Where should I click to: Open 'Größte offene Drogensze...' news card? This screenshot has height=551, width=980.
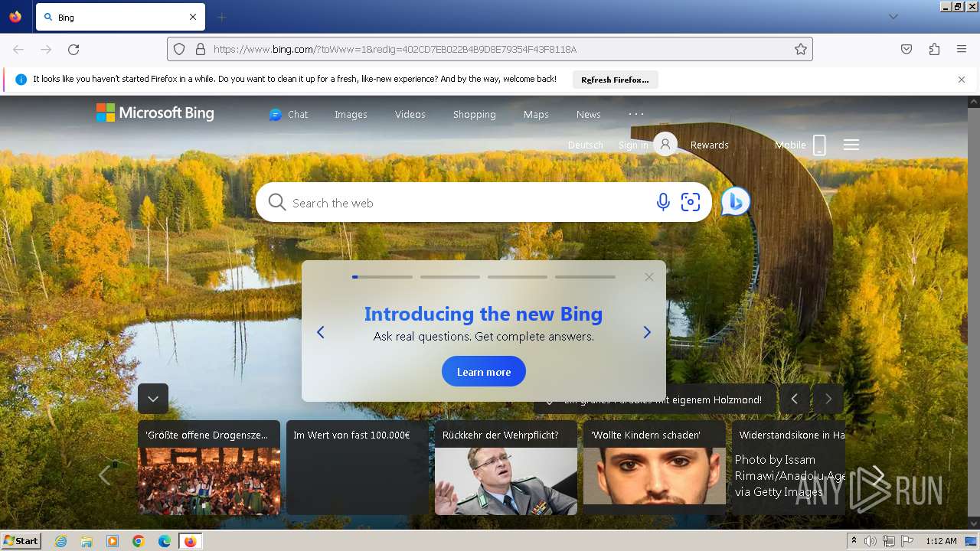point(209,467)
